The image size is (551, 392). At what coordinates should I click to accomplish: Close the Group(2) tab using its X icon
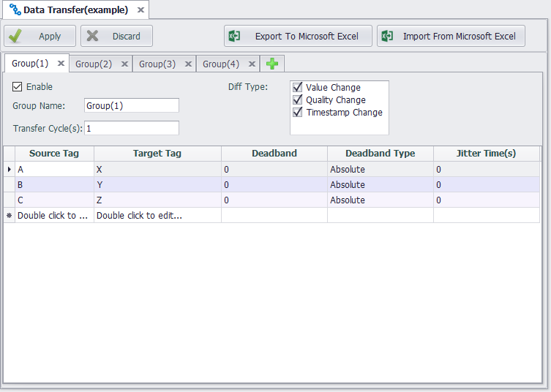[124, 64]
